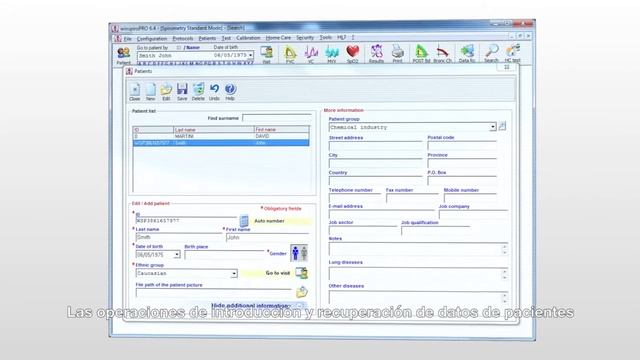
Task: Open the Date of birth picker
Action: 177,255
